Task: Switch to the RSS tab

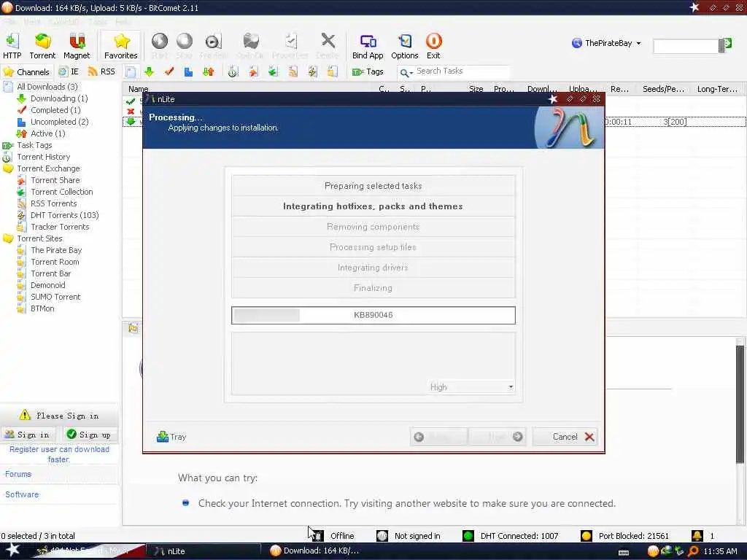Action: (101, 72)
